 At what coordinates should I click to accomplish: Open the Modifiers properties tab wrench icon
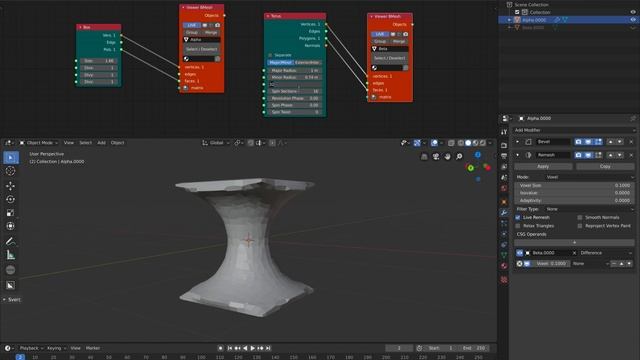(504, 213)
